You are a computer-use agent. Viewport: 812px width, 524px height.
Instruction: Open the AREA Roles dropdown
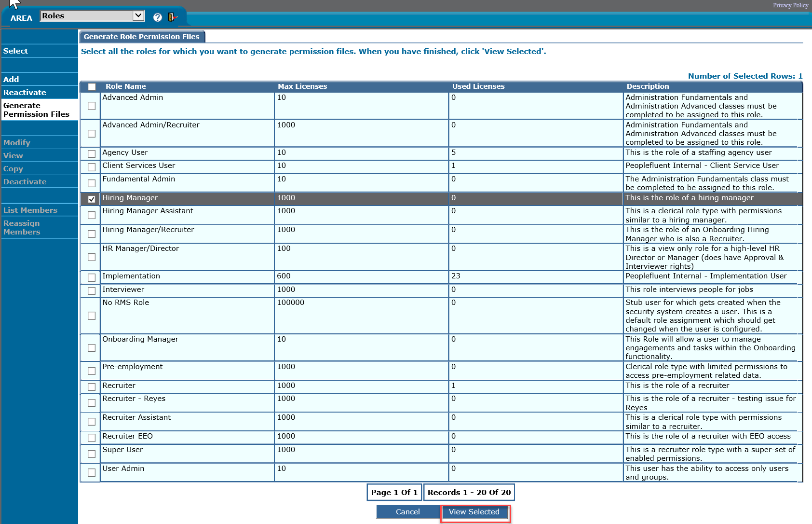tap(92, 16)
